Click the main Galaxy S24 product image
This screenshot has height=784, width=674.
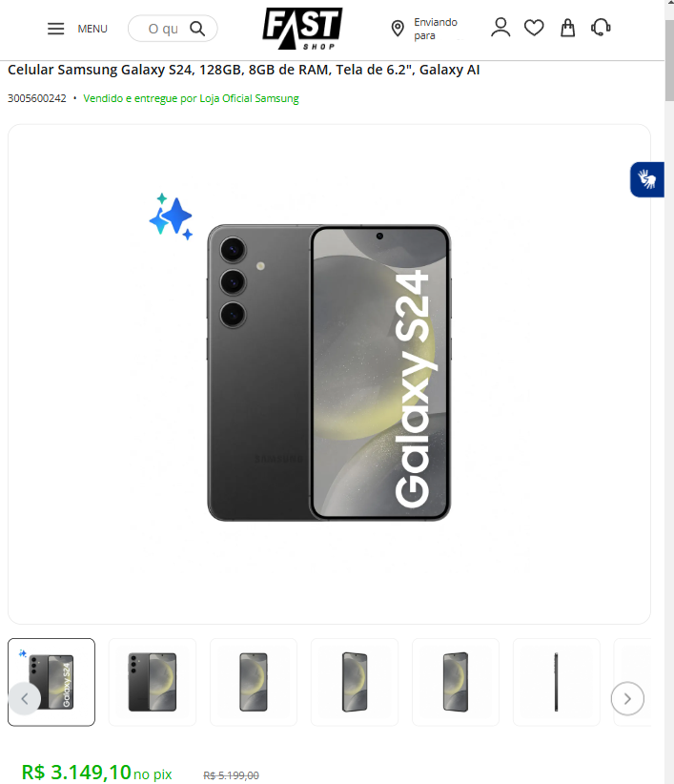tap(329, 373)
